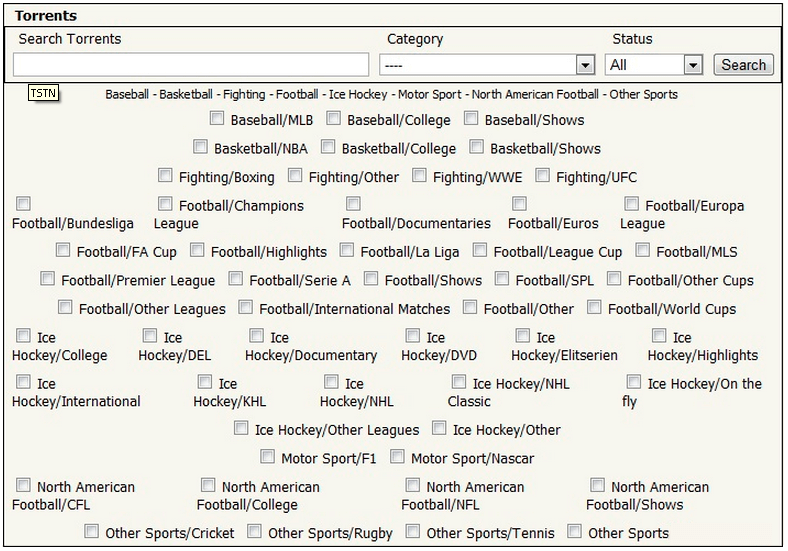Open the Category dropdown
Image resolution: width=788 pixels, height=551 pixels.
[x=487, y=65]
